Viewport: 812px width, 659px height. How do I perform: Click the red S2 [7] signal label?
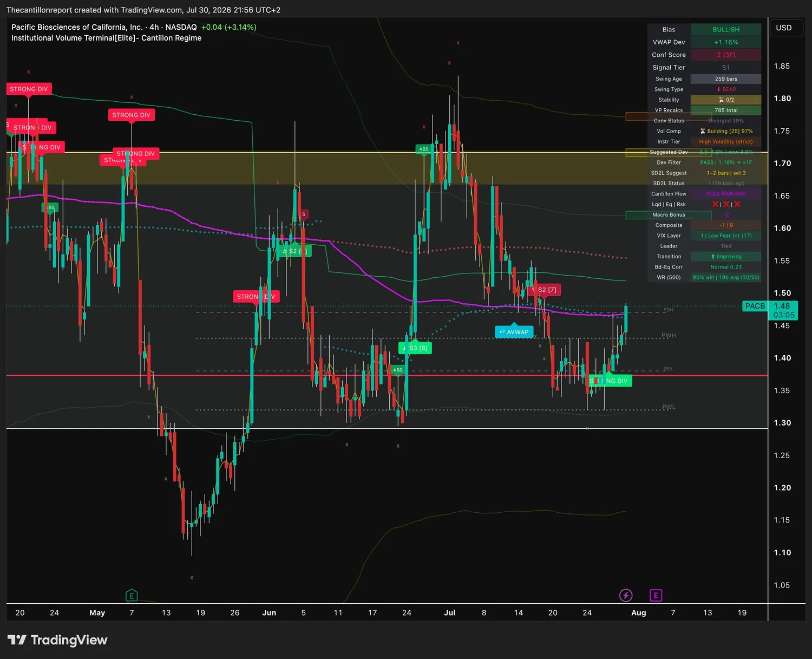[x=544, y=290]
